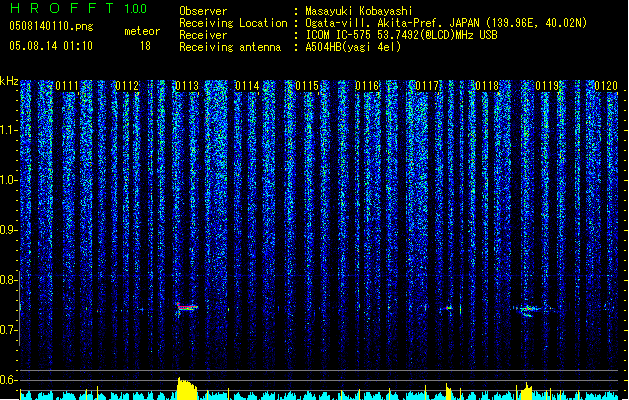Click the 0118 time marker
The width and height of the screenshot is (629, 400).
pos(487,86)
